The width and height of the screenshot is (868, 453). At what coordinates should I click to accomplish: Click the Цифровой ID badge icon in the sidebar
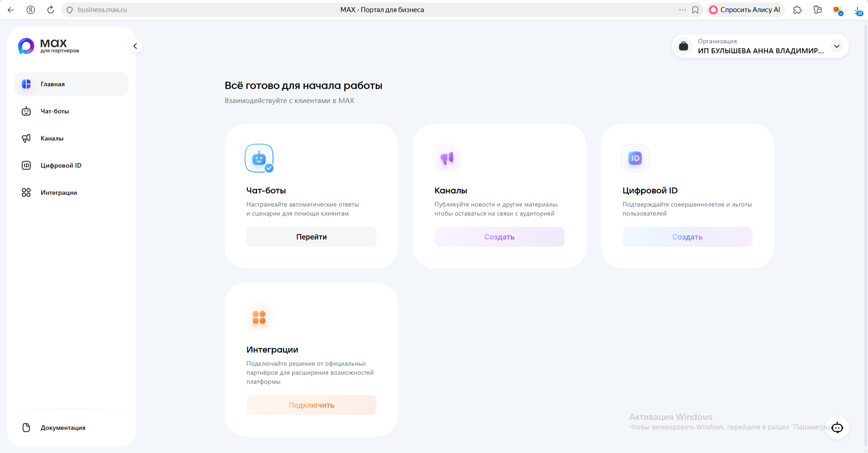pyautogui.click(x=26, y=165)
